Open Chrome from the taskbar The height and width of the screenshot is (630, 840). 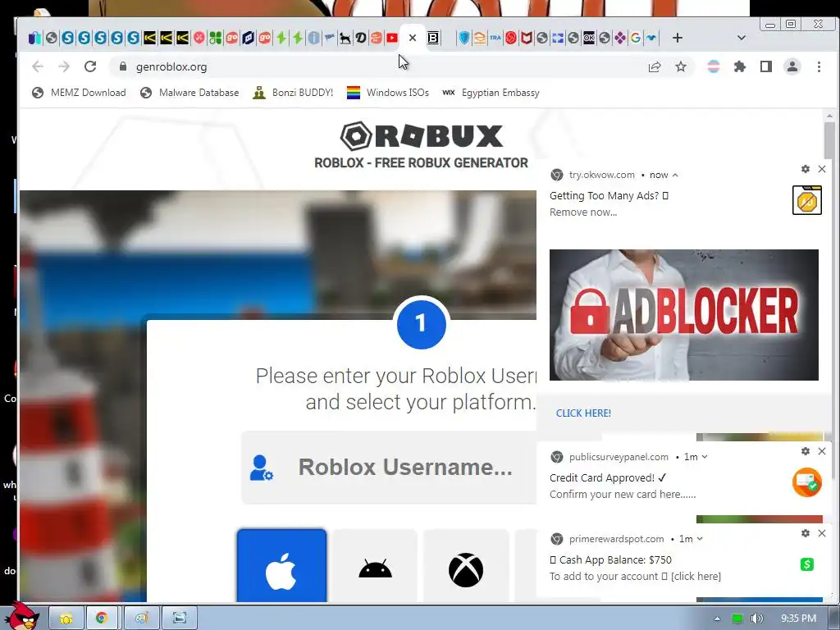101,619
